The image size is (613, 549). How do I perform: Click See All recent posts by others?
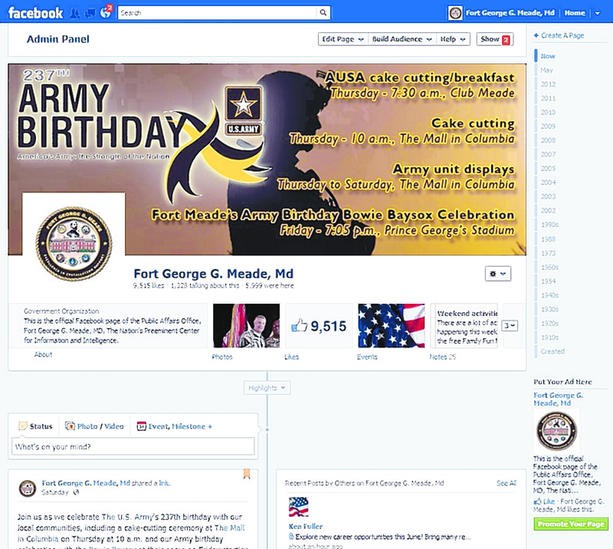506,483
